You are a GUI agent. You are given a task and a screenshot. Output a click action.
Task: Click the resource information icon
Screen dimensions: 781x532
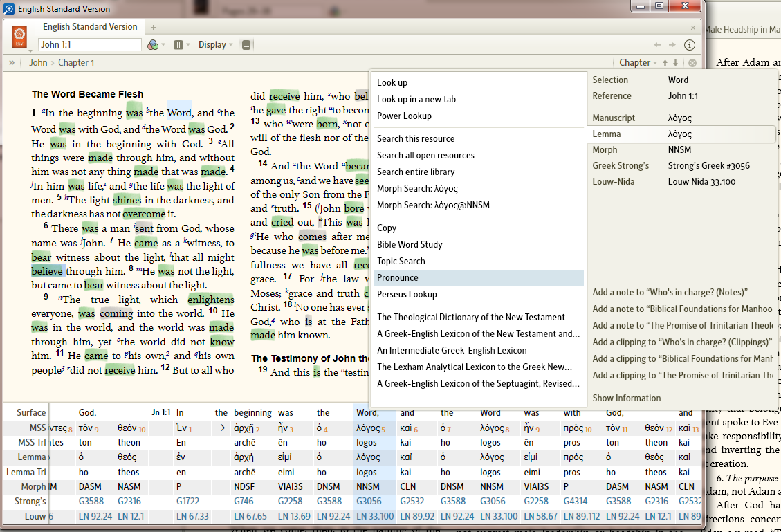(x=690, y=46)
